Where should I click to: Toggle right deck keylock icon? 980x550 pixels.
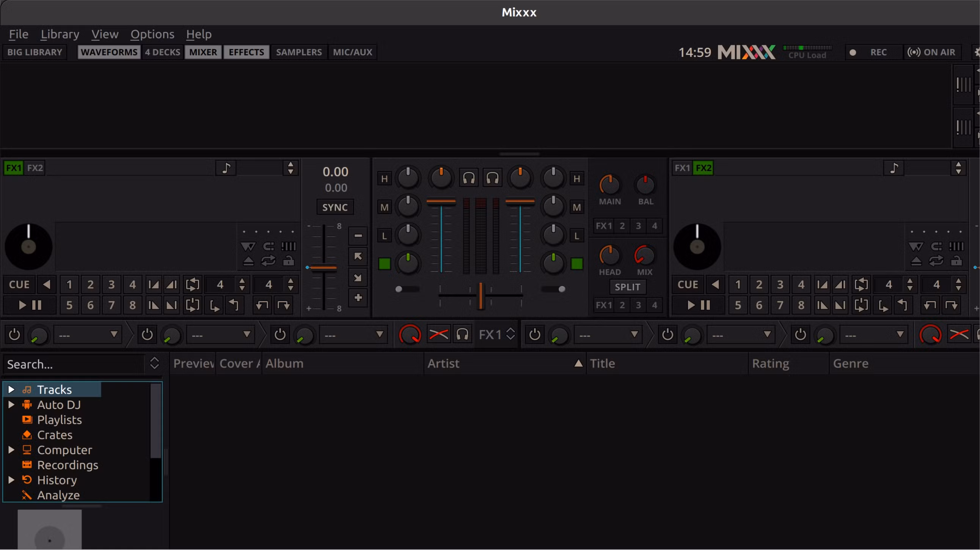pyautogui.click(x=956, y=261)
